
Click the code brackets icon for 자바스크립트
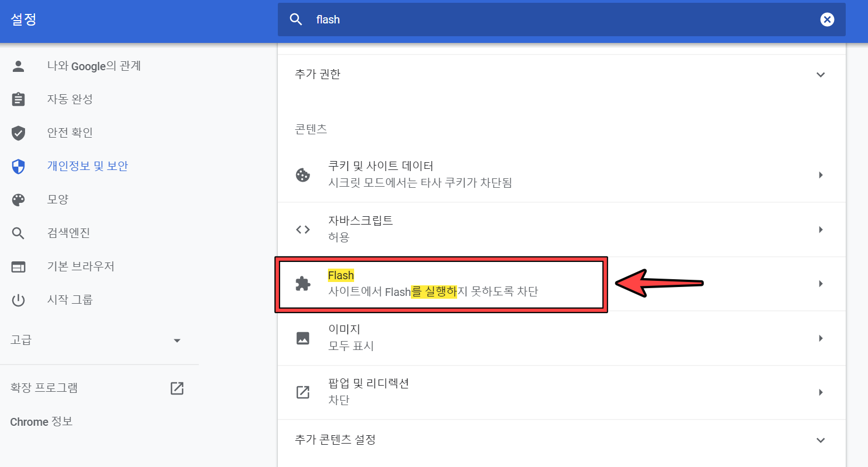pos(303,230)
